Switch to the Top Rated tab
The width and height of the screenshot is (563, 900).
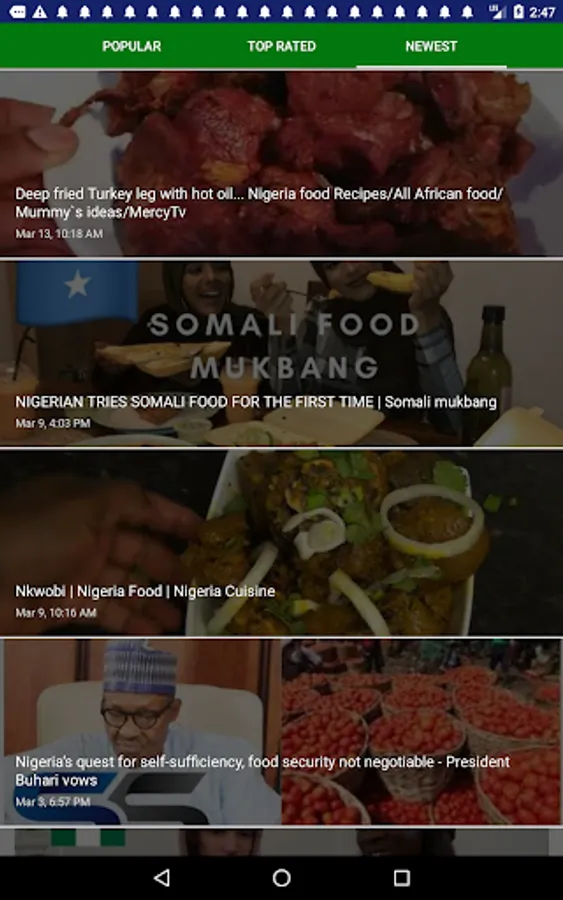tap(281, 46)
